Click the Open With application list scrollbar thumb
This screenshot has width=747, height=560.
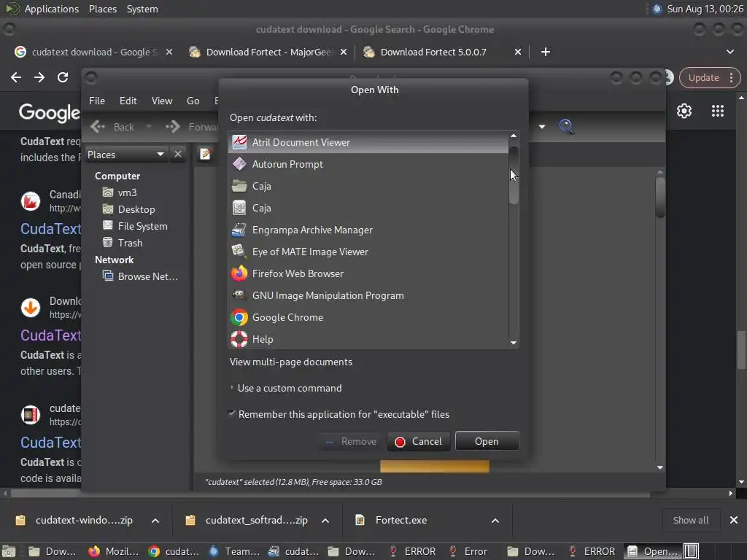[x=514, y=175]
